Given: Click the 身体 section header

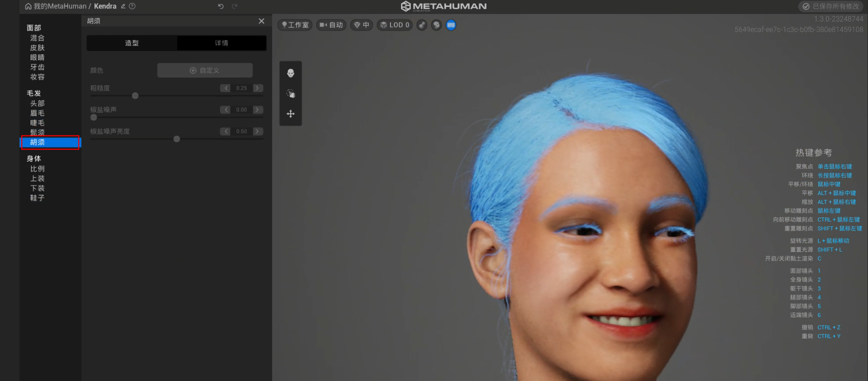Looking at the screenshot, I should tap(34, 159).
